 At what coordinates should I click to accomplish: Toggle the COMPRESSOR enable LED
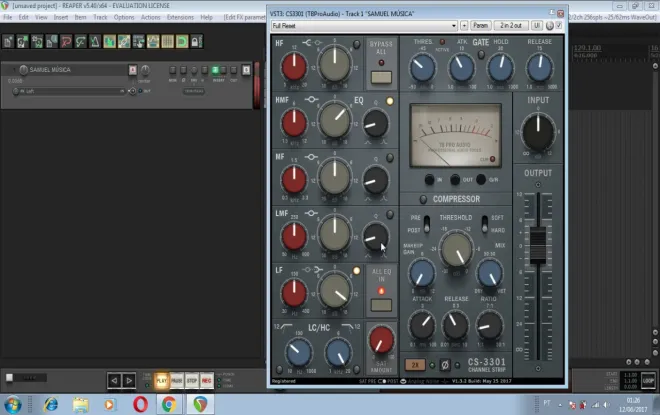click(423, 199)
